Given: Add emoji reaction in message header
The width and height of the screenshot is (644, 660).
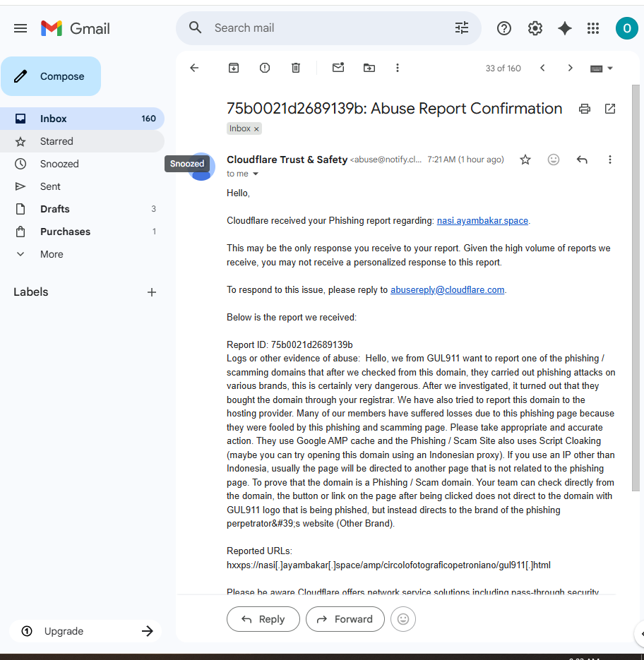Looking at the screenshot, I should [553, 160].
